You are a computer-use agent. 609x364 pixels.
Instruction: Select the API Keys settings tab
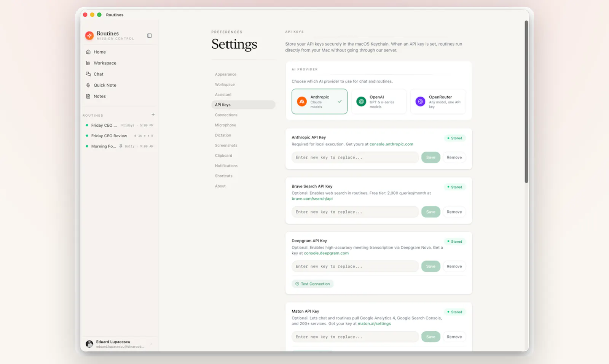click(x=243, y=105)
